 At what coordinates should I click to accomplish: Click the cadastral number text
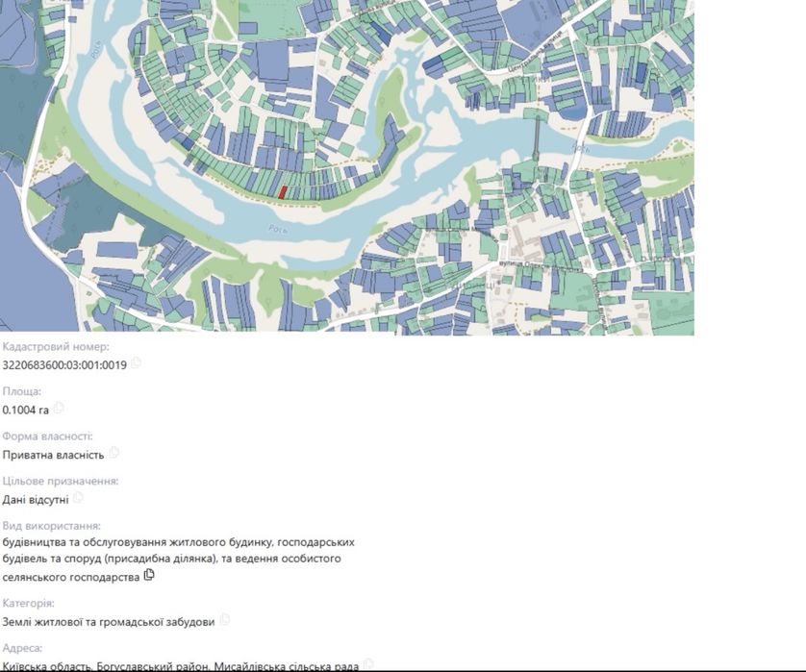click(64, 365)
